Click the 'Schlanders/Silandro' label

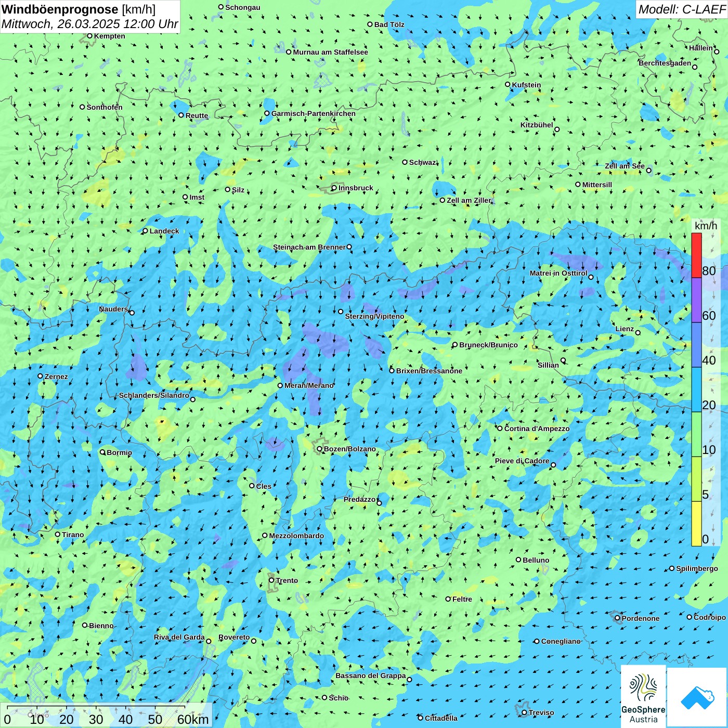click(x=154, y=395)
